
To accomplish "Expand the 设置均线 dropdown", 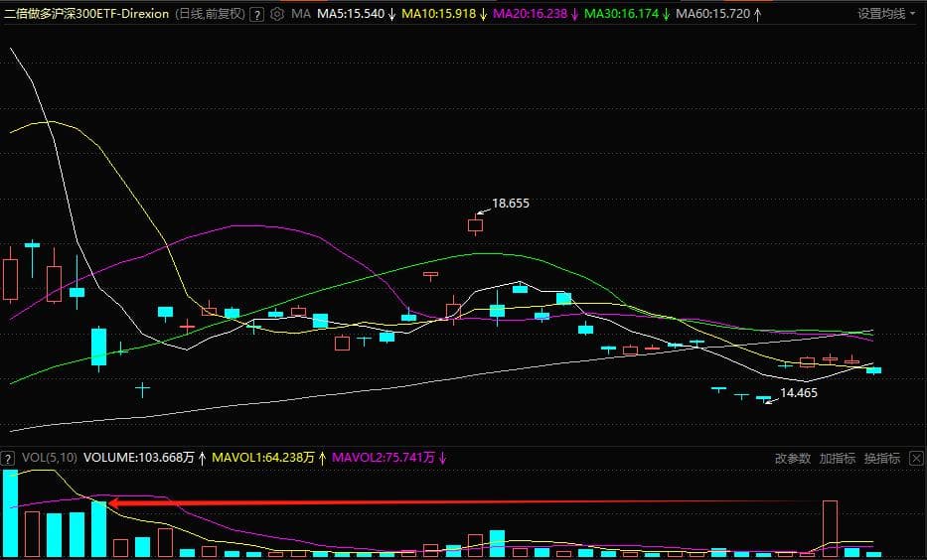I will coord(886,14).
